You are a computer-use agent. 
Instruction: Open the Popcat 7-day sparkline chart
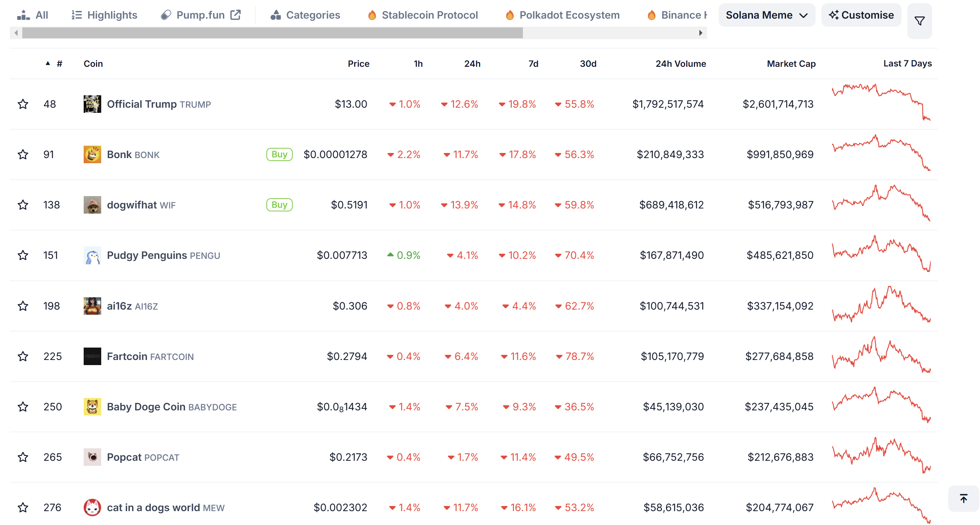pos(881,455)
